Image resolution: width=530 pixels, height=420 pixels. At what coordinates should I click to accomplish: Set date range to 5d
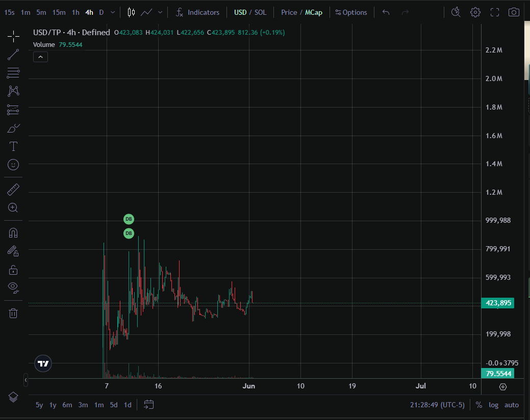pyautogui.click(x=114, y=405)
